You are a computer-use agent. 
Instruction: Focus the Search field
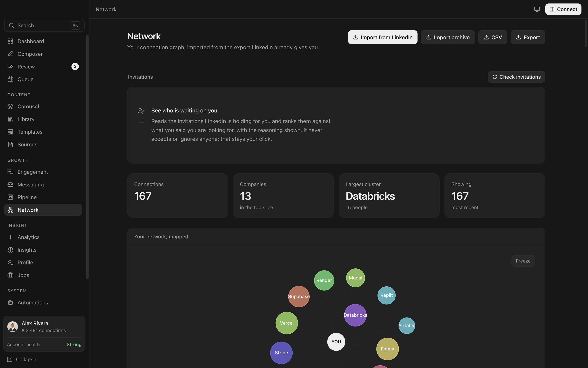coord(44,25)
